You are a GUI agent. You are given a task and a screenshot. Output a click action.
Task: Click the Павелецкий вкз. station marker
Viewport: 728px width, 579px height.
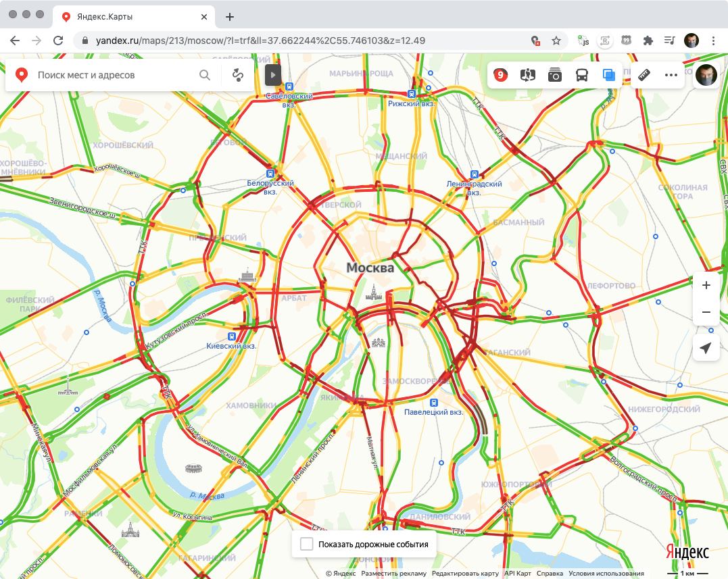pos(434,402)
